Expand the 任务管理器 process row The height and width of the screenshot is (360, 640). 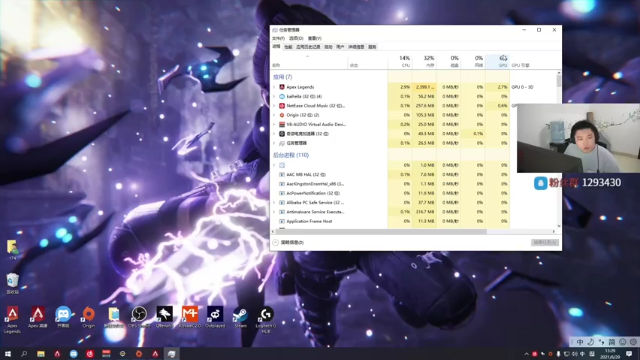coord(274,143)
